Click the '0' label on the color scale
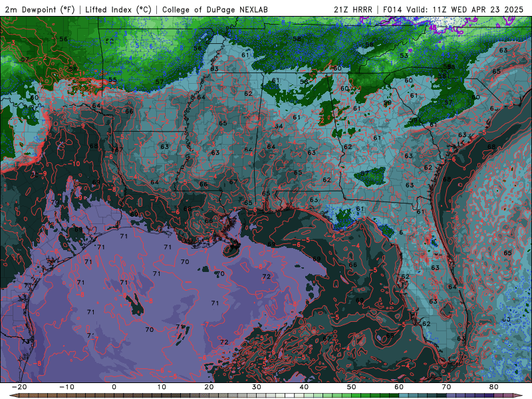Image resolution: width=532 pixels, height=399 pixels. pyautogui.click(x=114, y=387)
